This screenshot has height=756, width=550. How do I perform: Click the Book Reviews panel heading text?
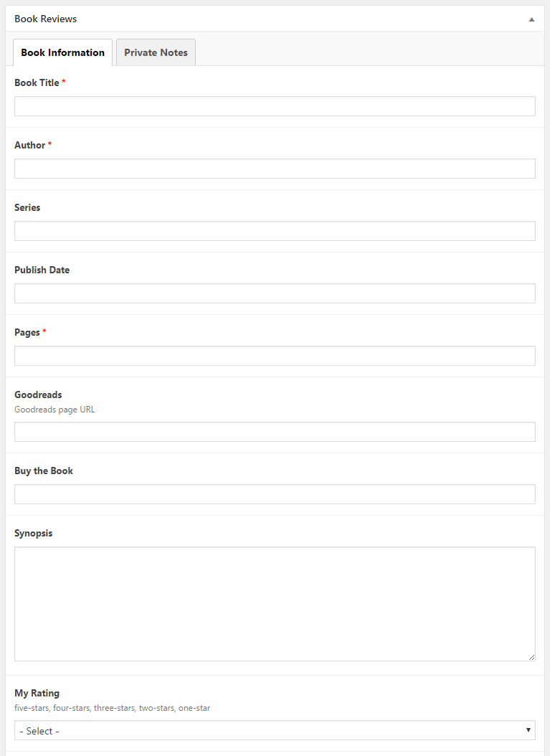click(x=45, y=19)
